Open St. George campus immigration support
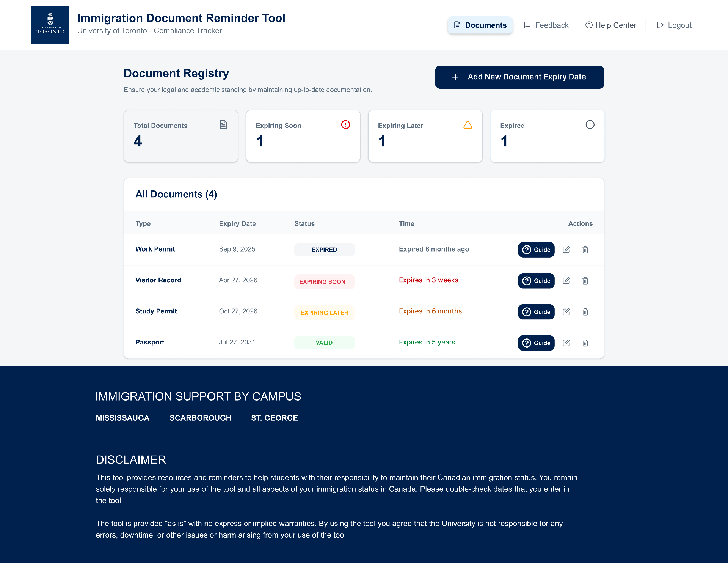The width and height of the screenshot is (728, 563). (x=275, y=418)
